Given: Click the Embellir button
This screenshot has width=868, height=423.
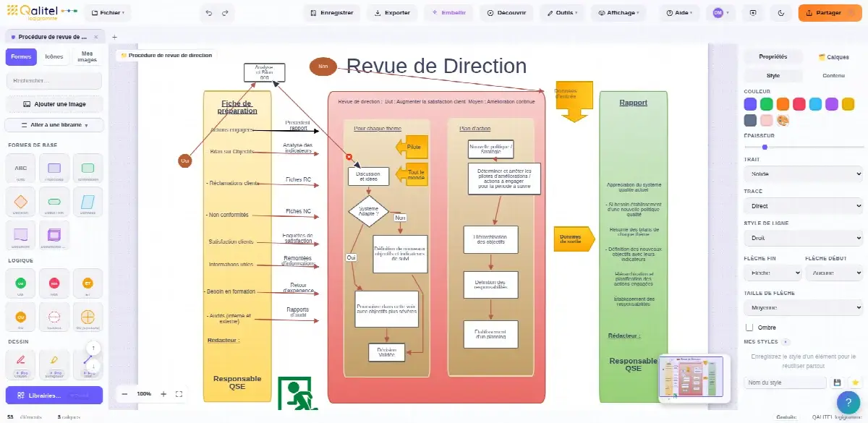Looking at the screenshot, I should tap(448, 13).
